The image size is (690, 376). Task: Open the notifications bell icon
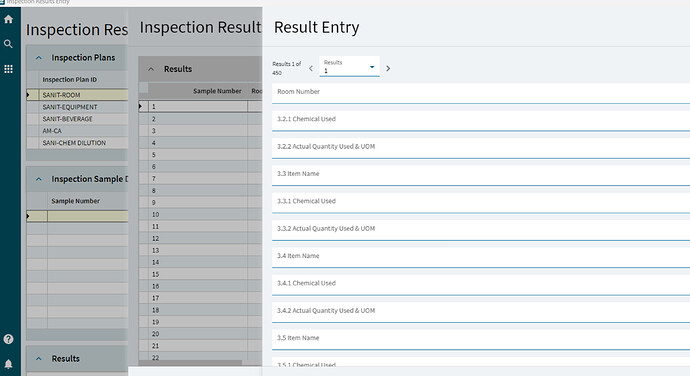click(x=8, y=364)
